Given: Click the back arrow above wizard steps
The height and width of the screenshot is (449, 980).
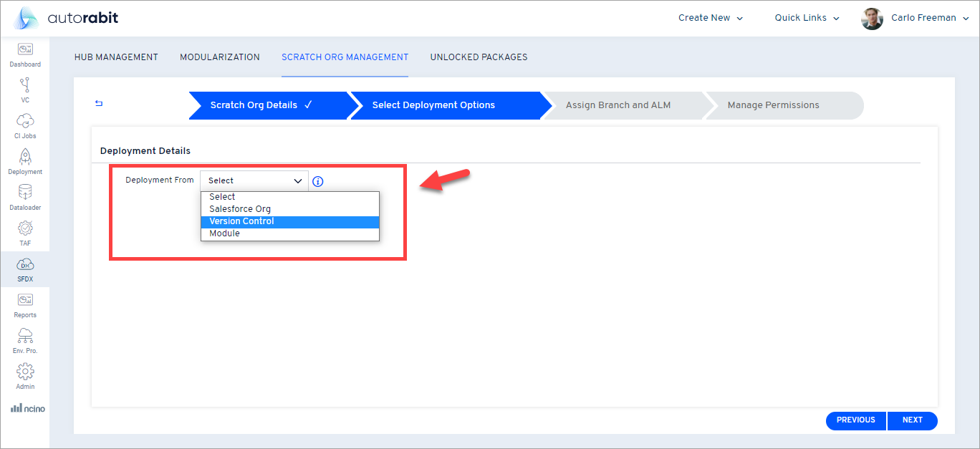Looking at the screenshot, I should tap(98, 103).
